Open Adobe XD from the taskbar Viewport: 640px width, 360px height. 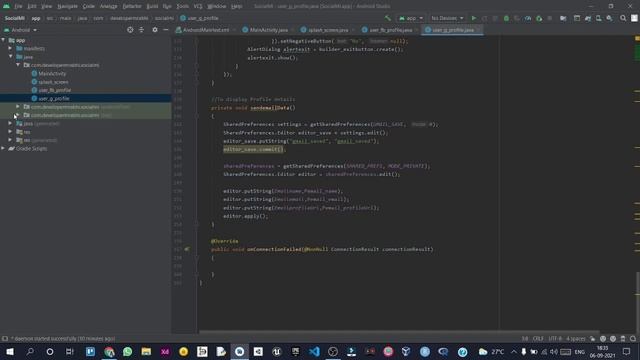pyautogui.click(x=165, y=351)
